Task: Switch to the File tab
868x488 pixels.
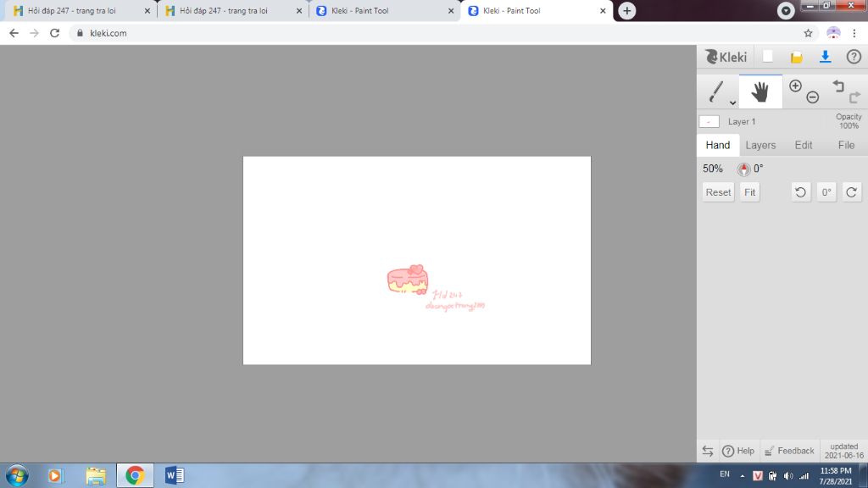Action: click(846, 145)
